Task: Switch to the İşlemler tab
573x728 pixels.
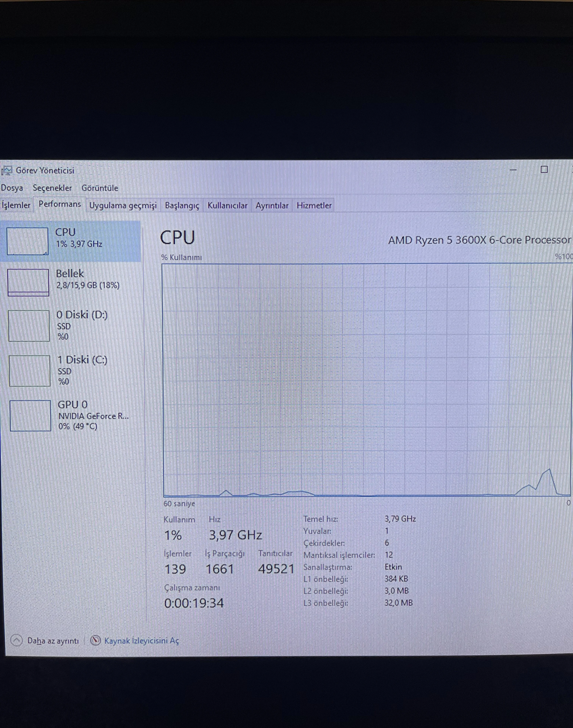Action: point(16,205)
